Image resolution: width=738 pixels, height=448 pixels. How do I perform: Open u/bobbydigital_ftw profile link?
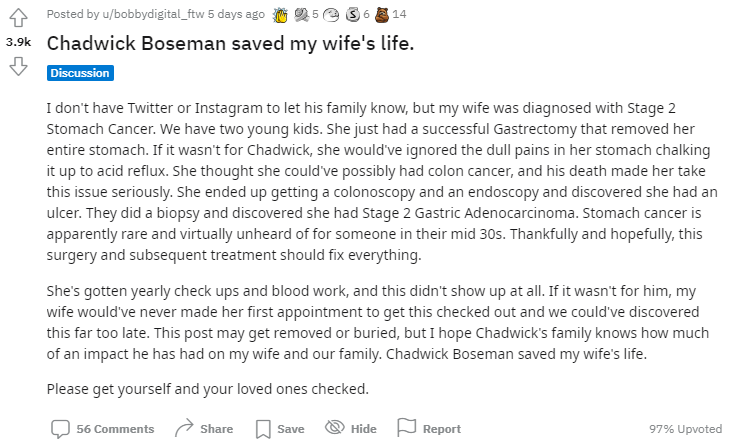pyautogui.click(x=153, y=14)
